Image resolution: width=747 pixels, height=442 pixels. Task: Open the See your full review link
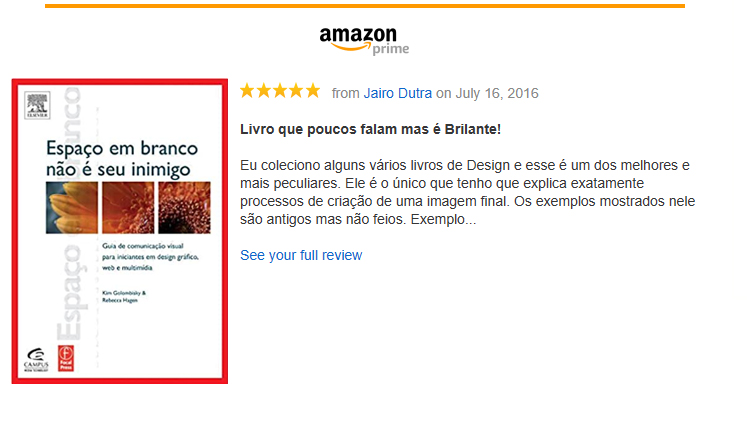coord(301,255)
